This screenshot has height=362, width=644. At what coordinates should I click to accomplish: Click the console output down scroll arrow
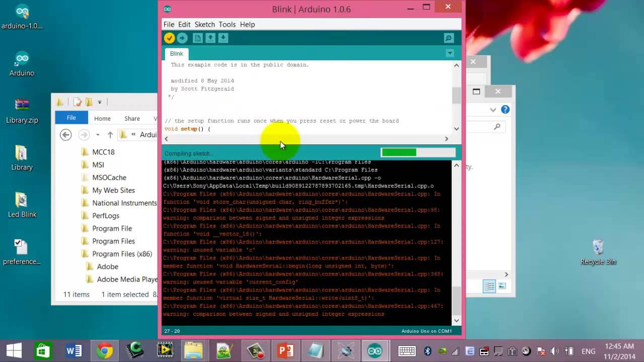pyautogui.click(x=456, y=321)
